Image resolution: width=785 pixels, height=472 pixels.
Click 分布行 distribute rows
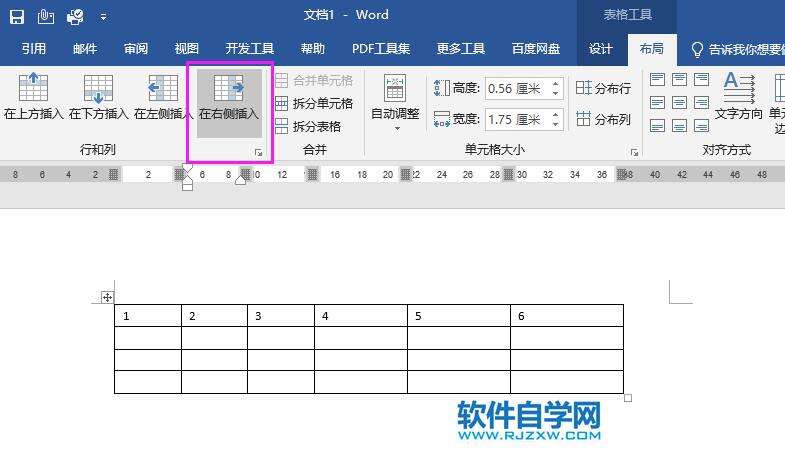click(x=603, y=89)
